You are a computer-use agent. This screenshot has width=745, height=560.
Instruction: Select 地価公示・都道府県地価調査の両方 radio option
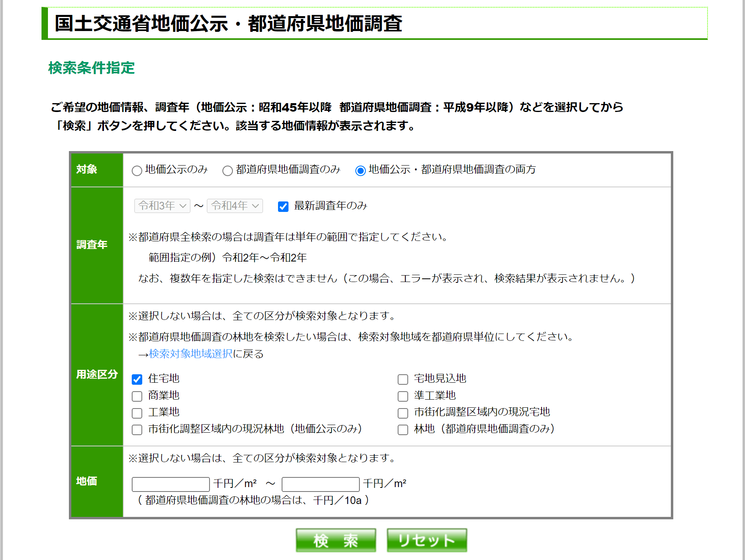pyautogui.click(x=361, y=170)
